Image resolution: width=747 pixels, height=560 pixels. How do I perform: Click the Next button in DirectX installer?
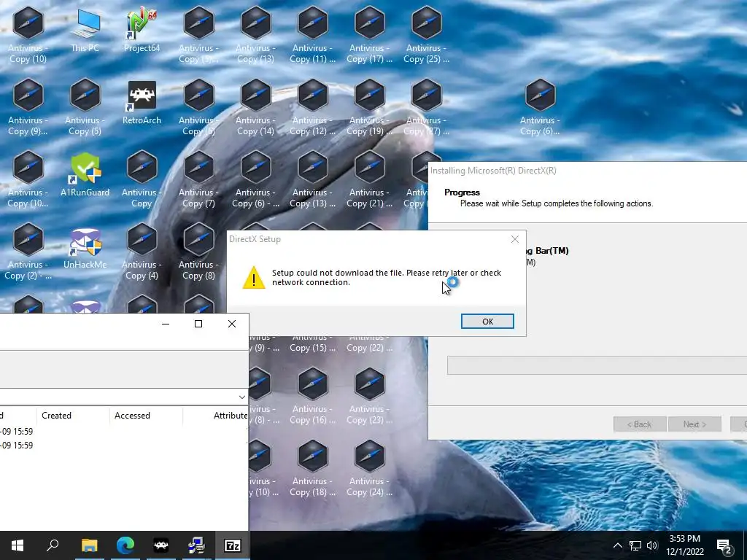point(694,424)
